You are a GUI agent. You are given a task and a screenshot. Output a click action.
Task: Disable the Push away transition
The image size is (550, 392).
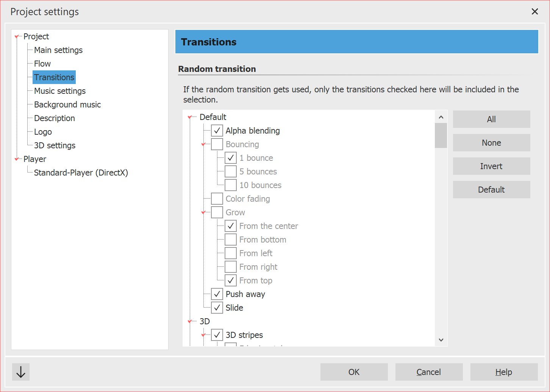coord(217,294)
